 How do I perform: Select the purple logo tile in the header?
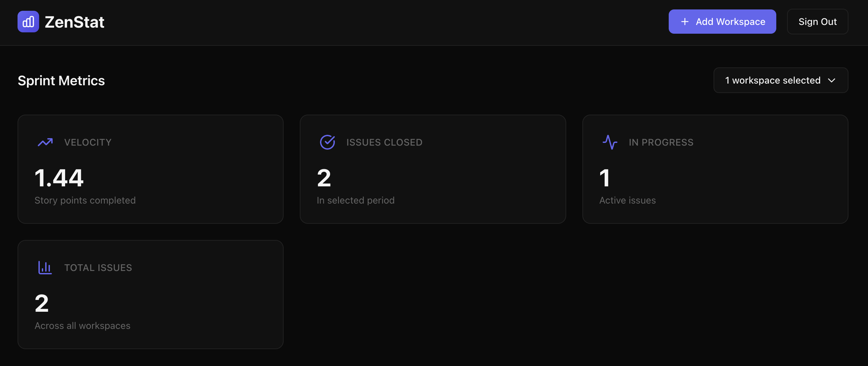point(28,21)
